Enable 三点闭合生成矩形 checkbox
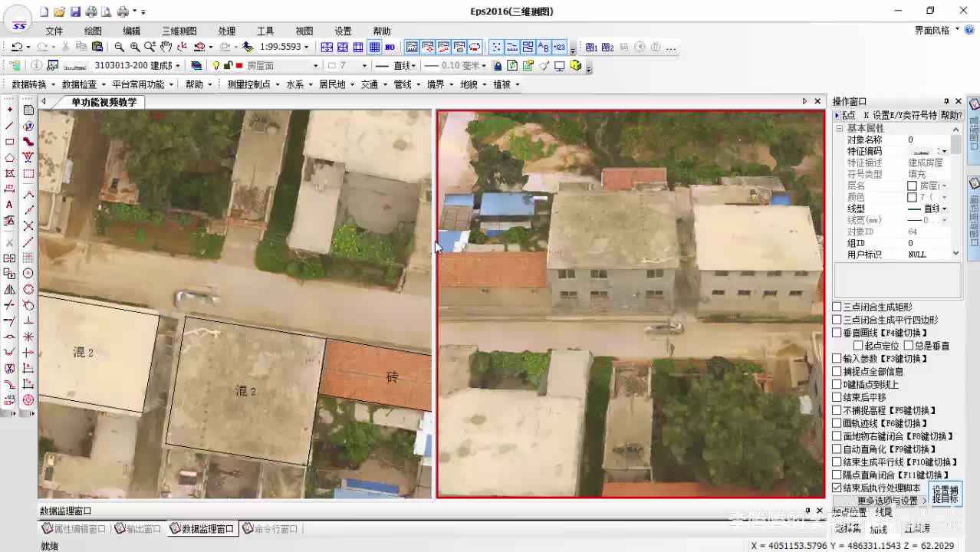 point(837,307)
